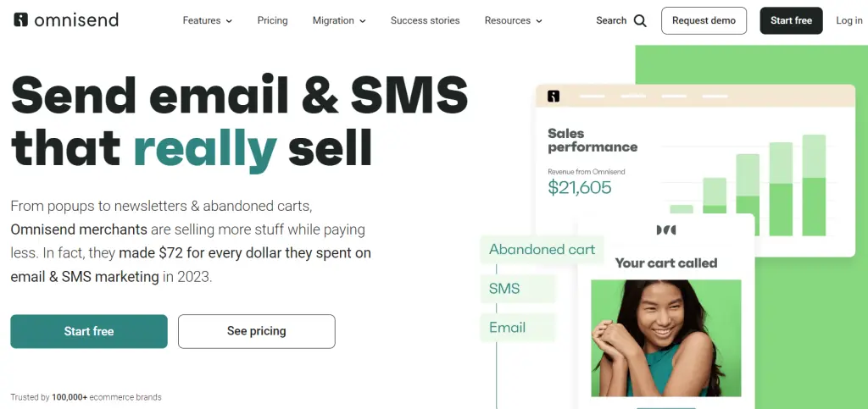Click the Log in link

click(x=849, y=20)
